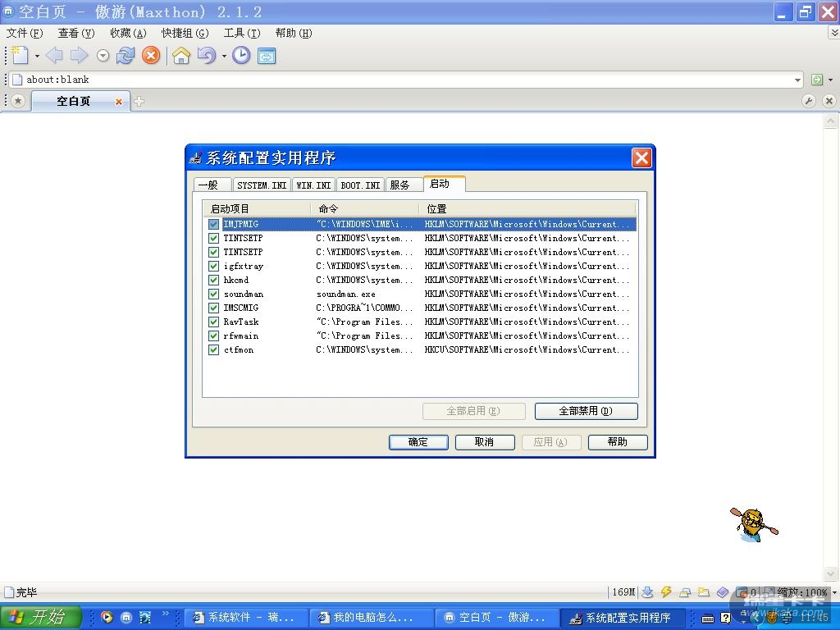This screenshot has width=840, height=630.
Task: Switch to the SYSTEM.INI tab
Action: (x=262, y=185)
